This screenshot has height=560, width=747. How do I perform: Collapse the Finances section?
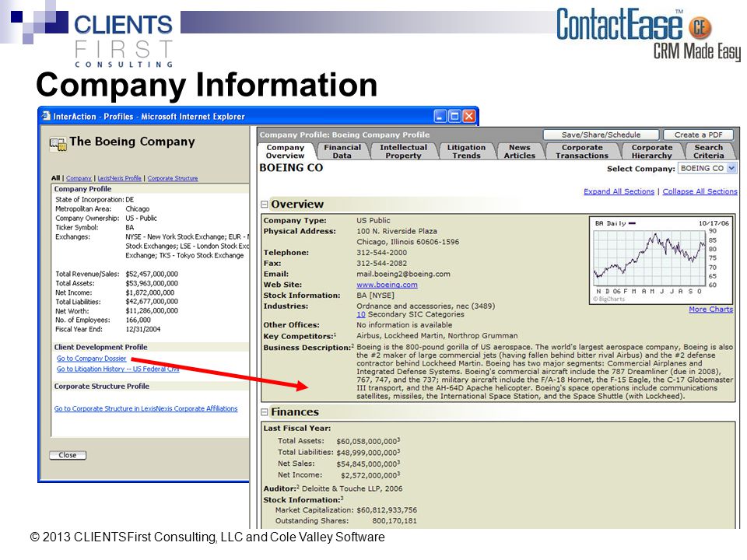click(265, 412)
